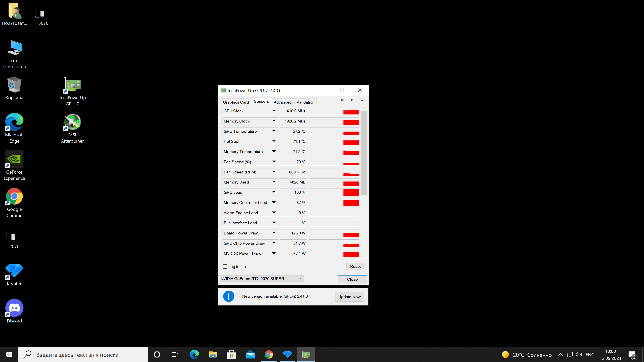The width and height of the screenshot is (644, 362).
Task: Click the ENG language indicator
Action: (x=590, y=355)
